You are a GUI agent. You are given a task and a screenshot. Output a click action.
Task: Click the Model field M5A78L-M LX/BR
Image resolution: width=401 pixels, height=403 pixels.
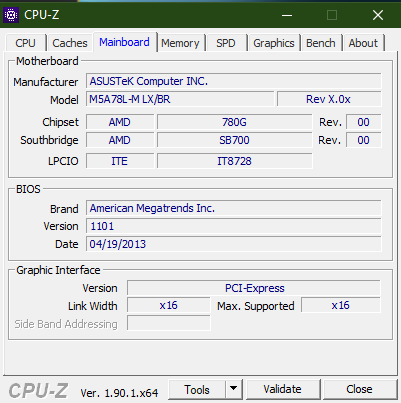click(180, 99)
